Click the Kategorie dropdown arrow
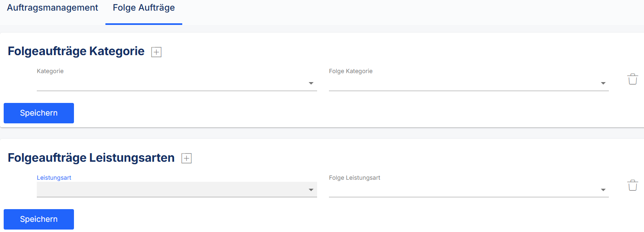The height and width of the screenshot is (232, 644). pyautogui.click(x=311, y=83)
